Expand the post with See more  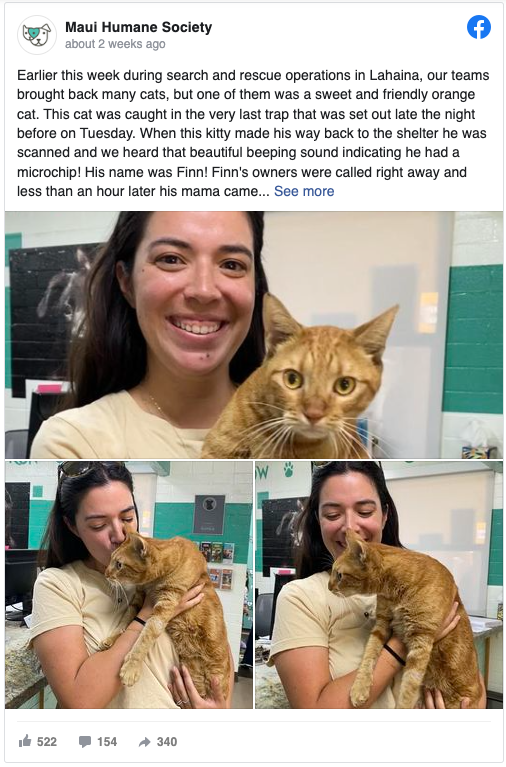[x=304, y=191]
